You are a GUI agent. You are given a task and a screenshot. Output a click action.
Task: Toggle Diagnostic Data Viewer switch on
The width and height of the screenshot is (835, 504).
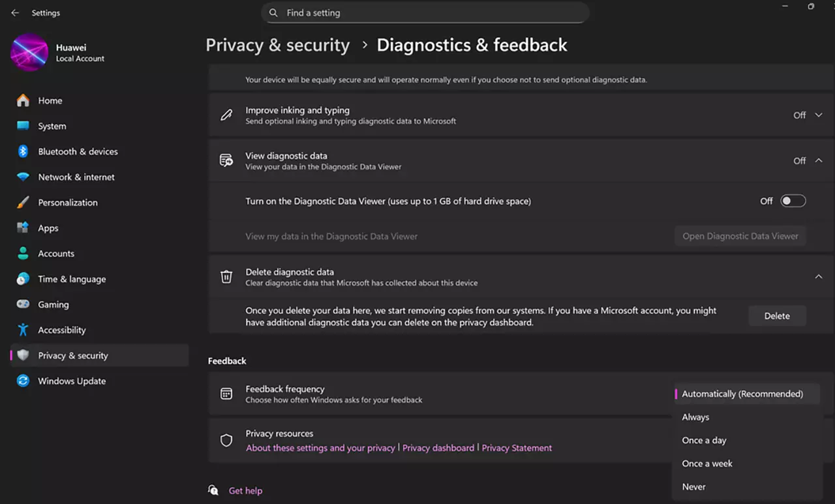point(793,201)
